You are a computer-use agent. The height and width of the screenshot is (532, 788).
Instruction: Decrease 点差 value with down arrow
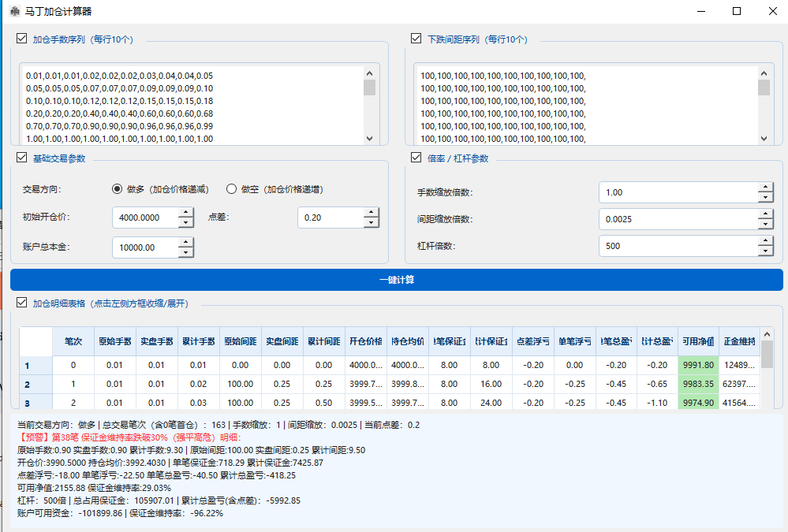point(372,222)
